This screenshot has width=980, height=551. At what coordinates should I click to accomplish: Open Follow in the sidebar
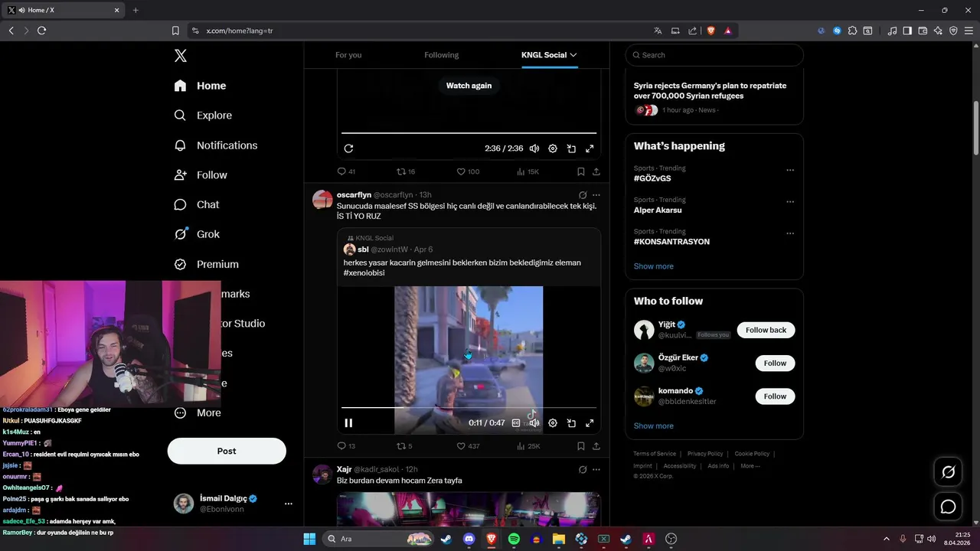[201, 175]
